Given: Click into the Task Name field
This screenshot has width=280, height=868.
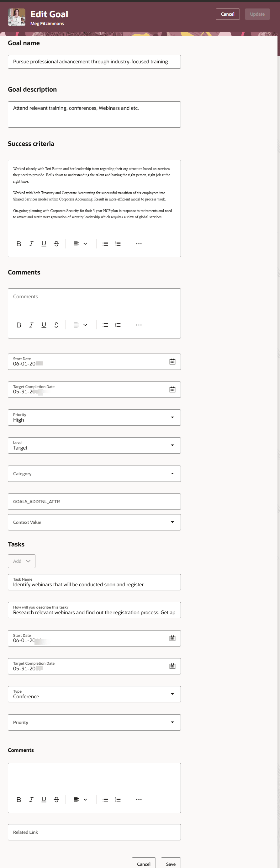Looking at the screenshot, I should tap(94, 582).
